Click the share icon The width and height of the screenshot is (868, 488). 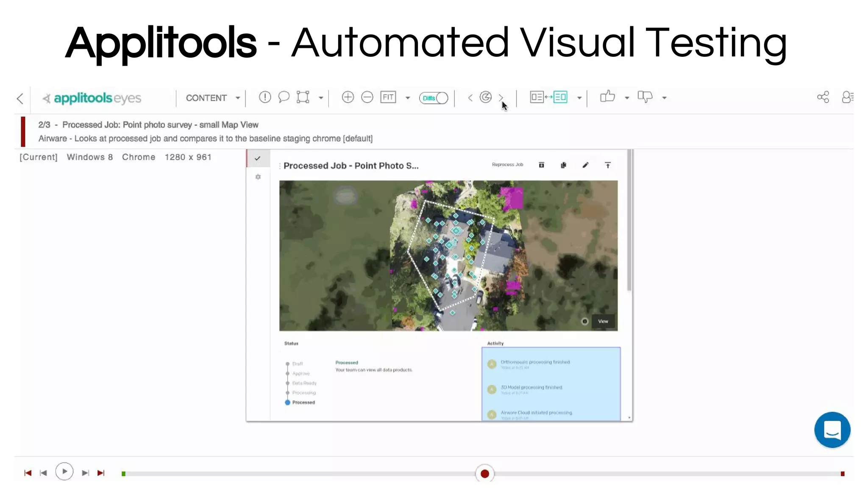823,97
